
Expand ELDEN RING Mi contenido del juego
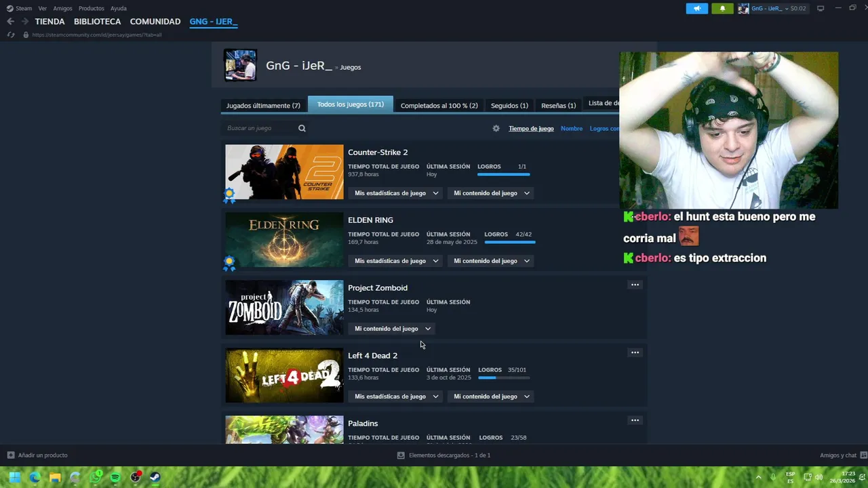click(491, 261)
